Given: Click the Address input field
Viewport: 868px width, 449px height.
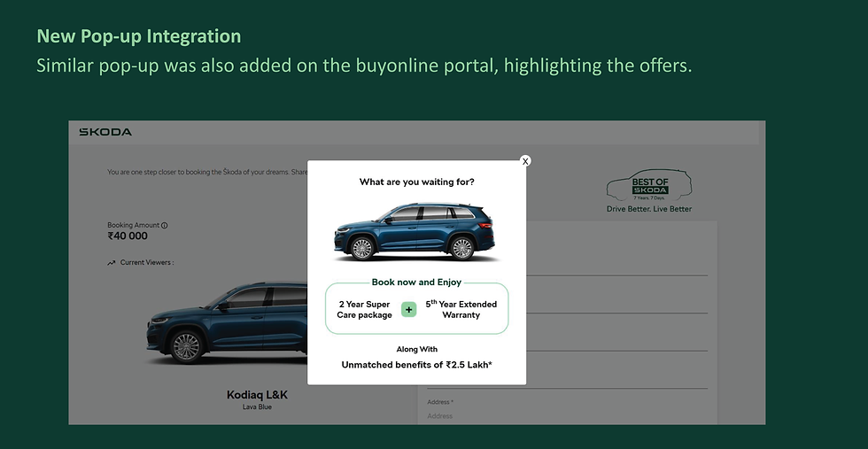Looking at the screenshot, I should (567, 415).
